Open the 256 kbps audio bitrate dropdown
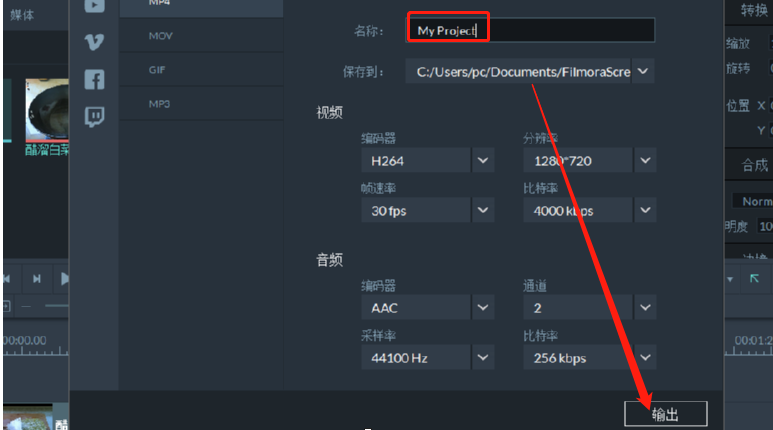The width and height of the screenshot is (773, 430). click(x=644, y=358)
